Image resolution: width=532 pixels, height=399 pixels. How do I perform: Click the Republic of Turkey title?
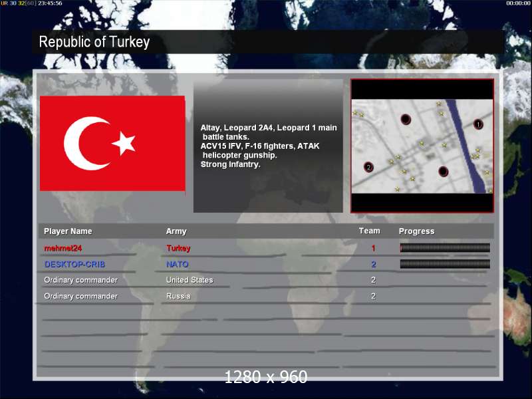[94, 42]
